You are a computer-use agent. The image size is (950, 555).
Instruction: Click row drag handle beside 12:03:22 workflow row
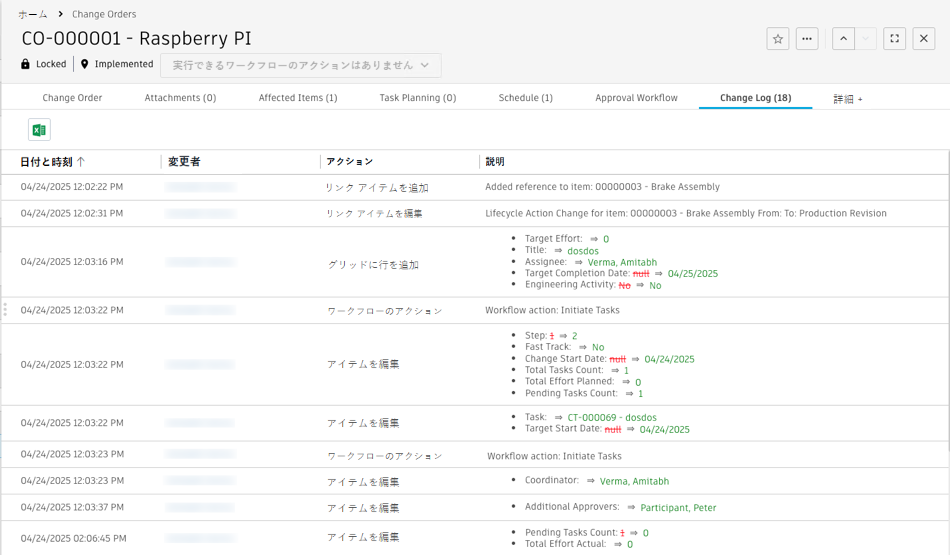coord(5,310)
